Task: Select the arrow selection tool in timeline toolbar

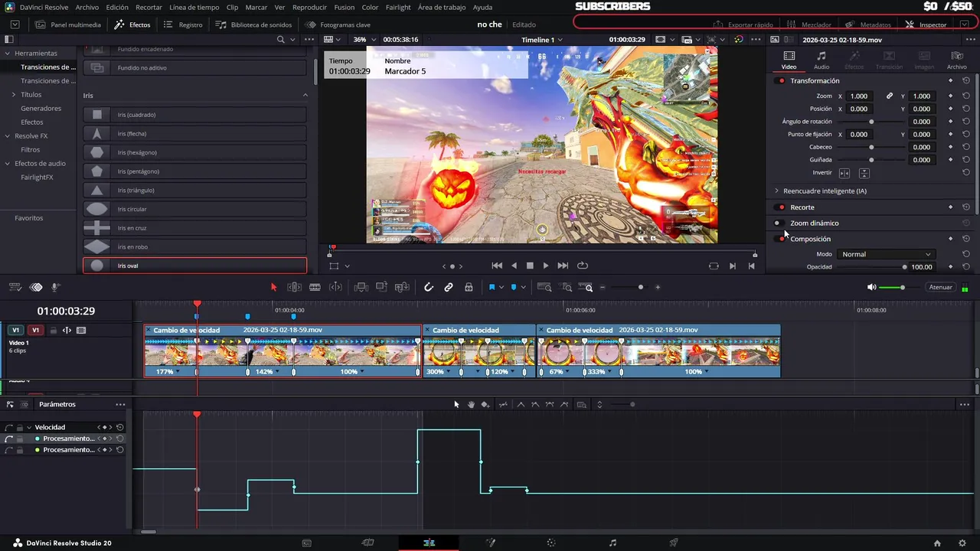Action: [273, 287]
